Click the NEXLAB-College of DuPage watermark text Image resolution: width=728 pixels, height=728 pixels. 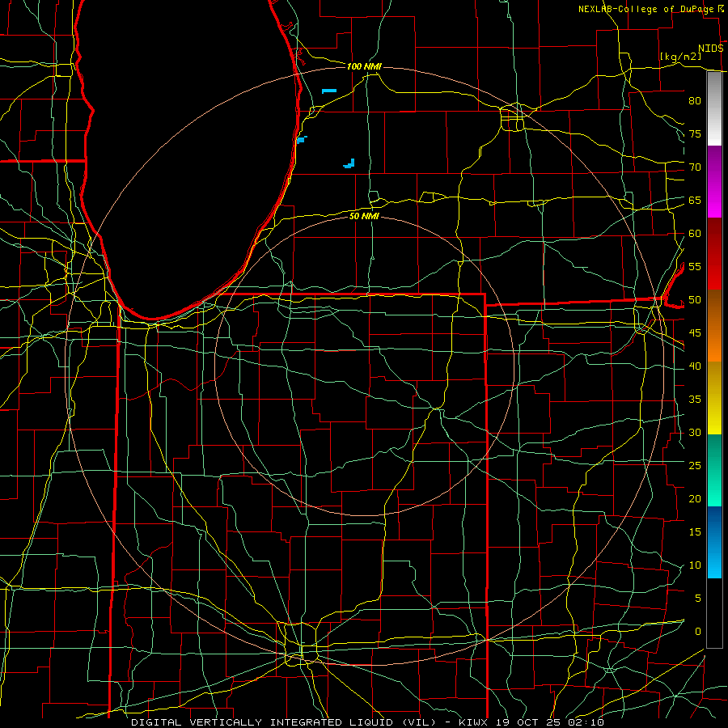click(x=647, y=9)
